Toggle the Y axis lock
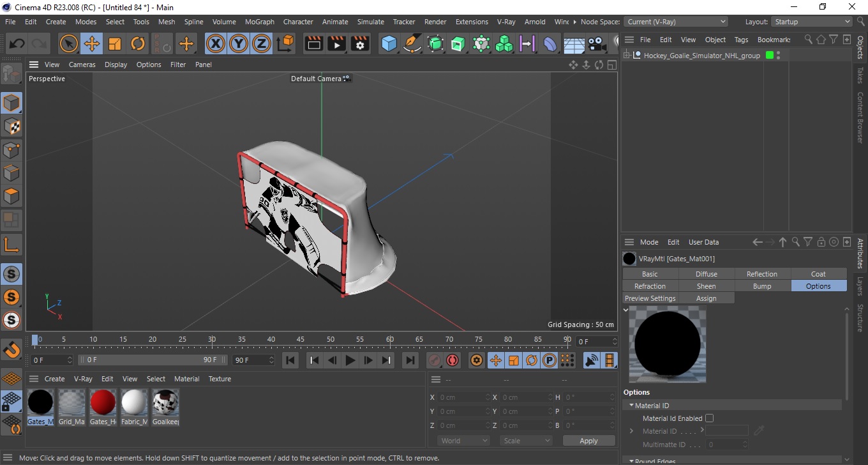The width and height of the screenshot is (868, 465). point(239,44)
